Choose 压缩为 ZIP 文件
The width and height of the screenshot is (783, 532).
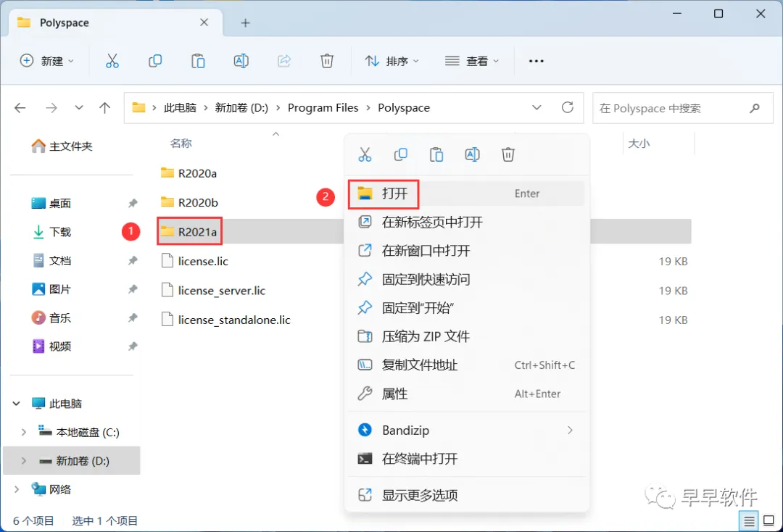(x=466, y=336)
